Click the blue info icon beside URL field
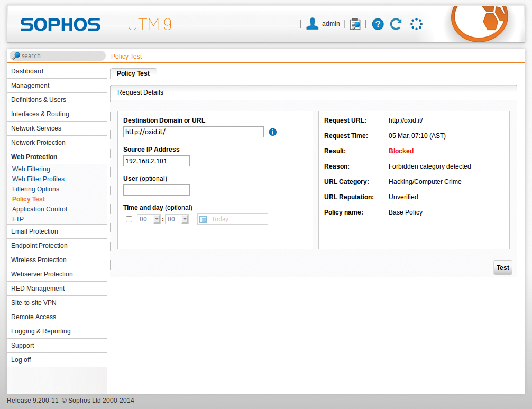532x409 pixels. 272,132
